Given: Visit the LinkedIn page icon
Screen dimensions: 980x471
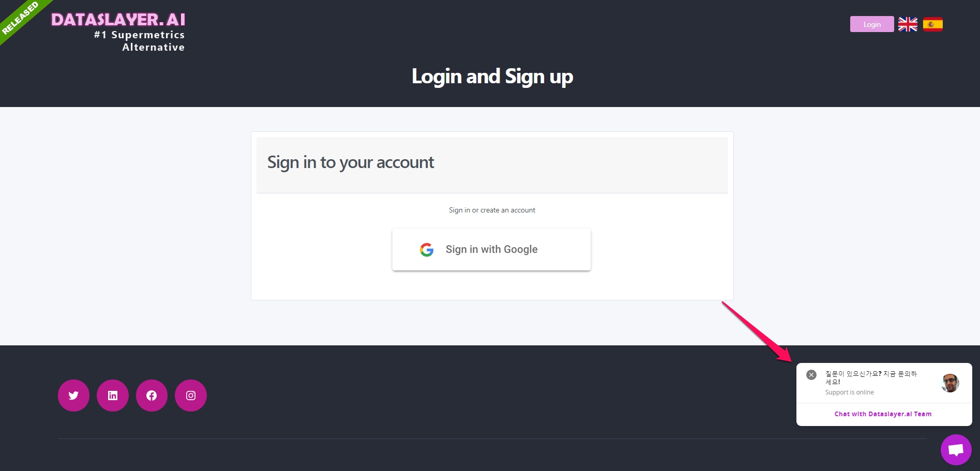Looking at the screenshot, I should click(113, 396).
